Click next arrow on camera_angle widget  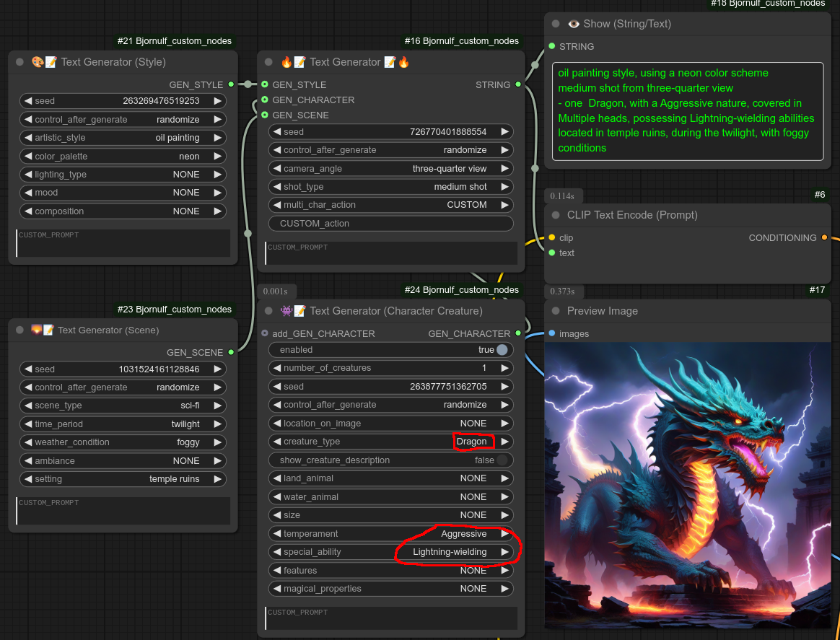coord(506,169)
